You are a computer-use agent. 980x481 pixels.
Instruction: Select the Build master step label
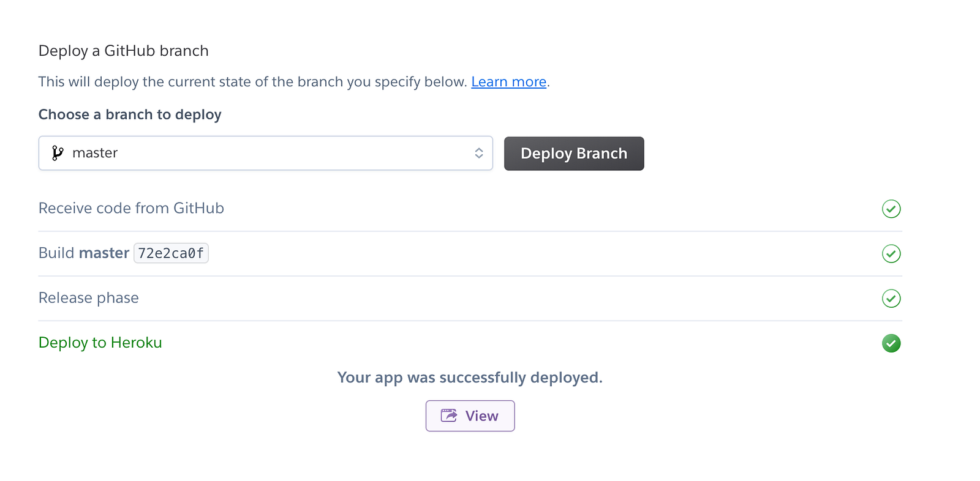click(83, 253)
